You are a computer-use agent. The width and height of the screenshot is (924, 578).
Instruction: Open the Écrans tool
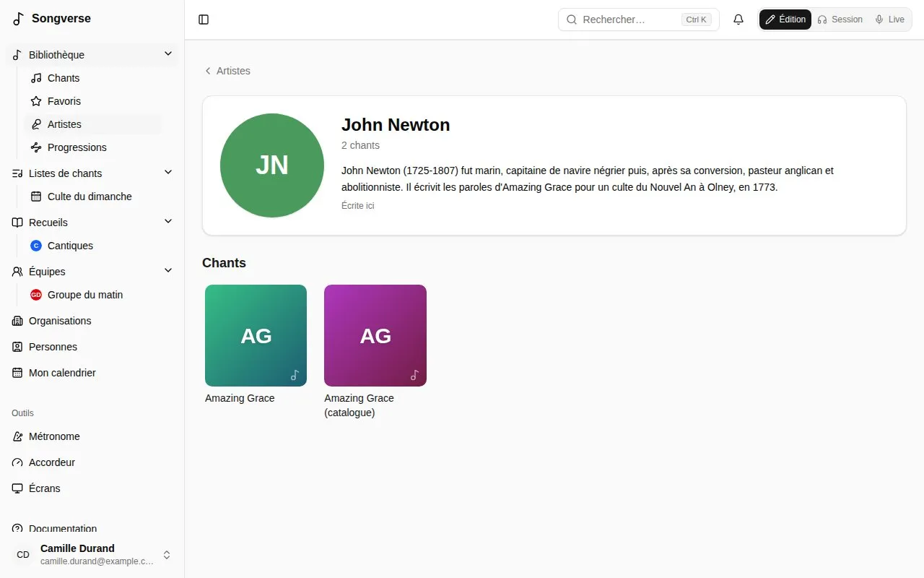pyautogui.click(x=92, y=488)
